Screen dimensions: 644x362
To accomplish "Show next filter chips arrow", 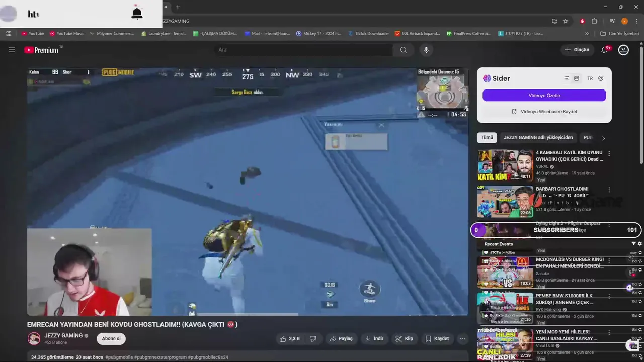I will click(603, 138).
